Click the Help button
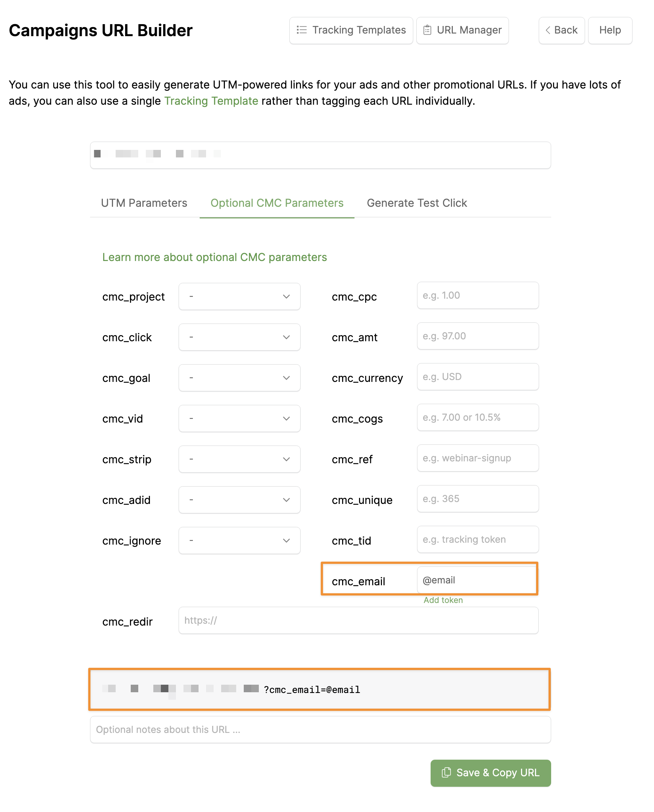The height and width of the screenshot is (812, 654). [x=610, y=30]
